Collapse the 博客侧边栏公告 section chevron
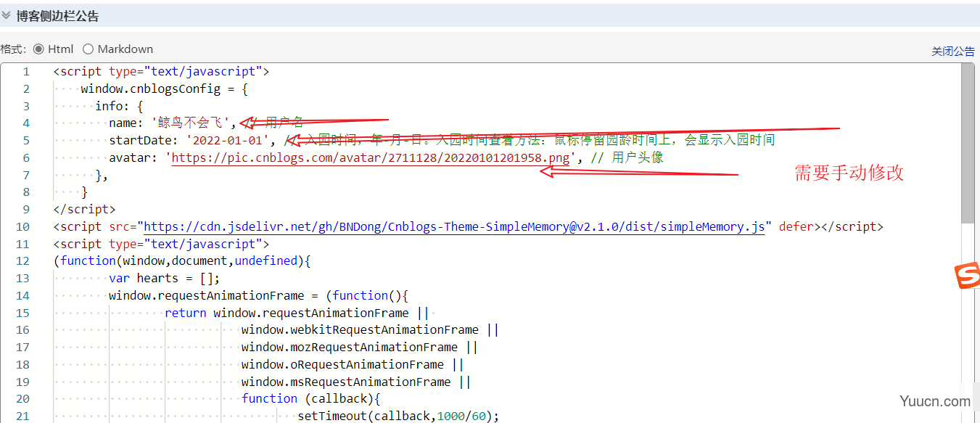This screenshot has width=980, height=423. [6, 15]
